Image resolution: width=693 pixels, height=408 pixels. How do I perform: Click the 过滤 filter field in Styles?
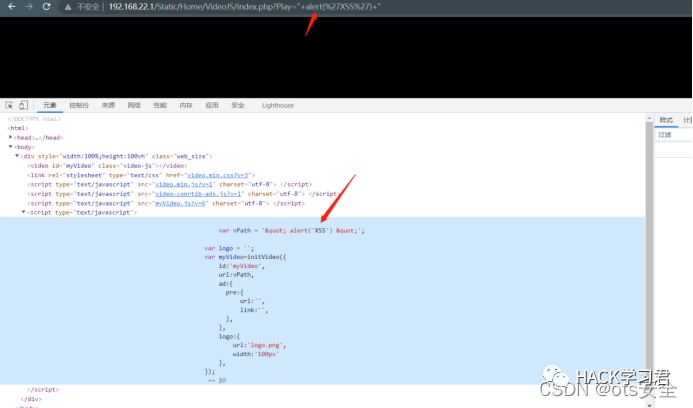(x=673, y=135)
